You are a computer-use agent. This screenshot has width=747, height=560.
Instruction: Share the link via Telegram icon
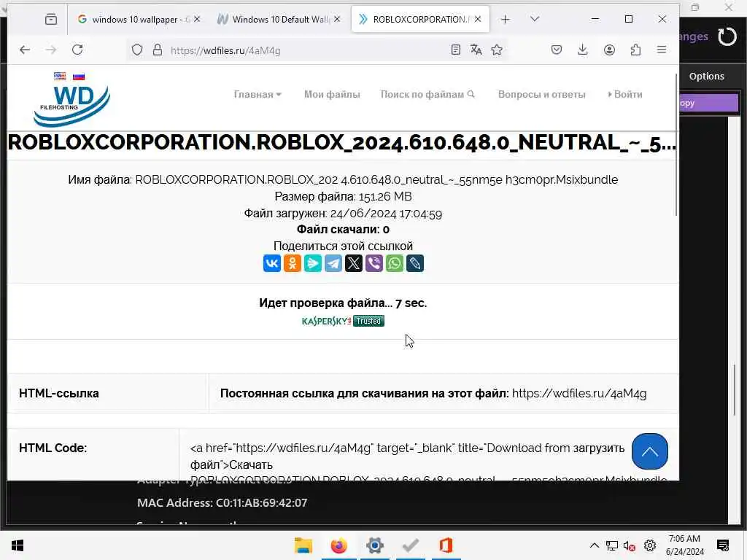click(333, 263)
